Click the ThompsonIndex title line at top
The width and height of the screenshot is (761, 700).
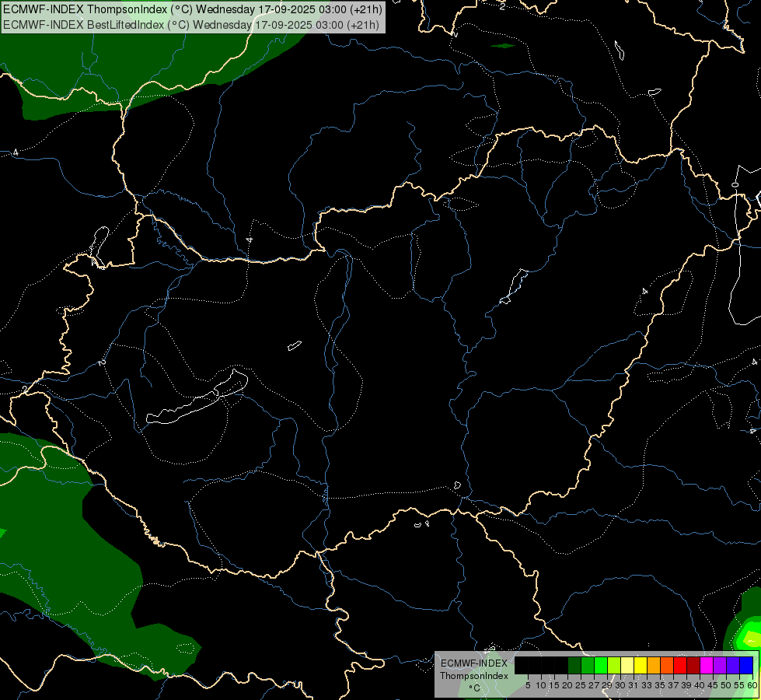192,9
